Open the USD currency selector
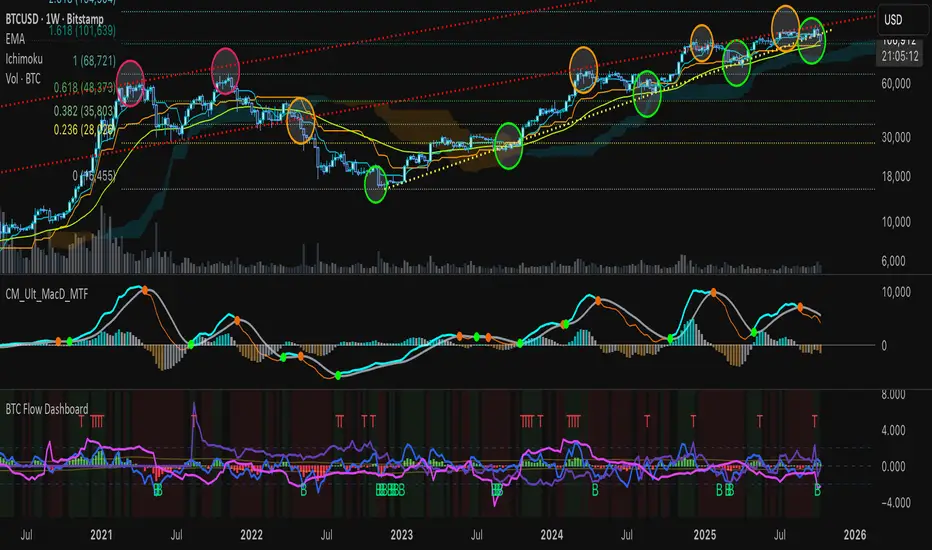 902,20
